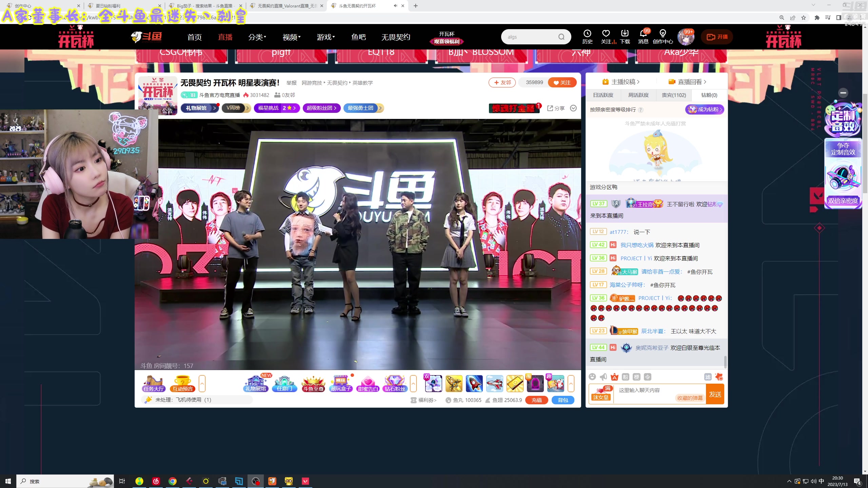Open Chrome from the Windows taskbar
The height and width of the screenshot is (488, 868).
(x=173, y=481)
